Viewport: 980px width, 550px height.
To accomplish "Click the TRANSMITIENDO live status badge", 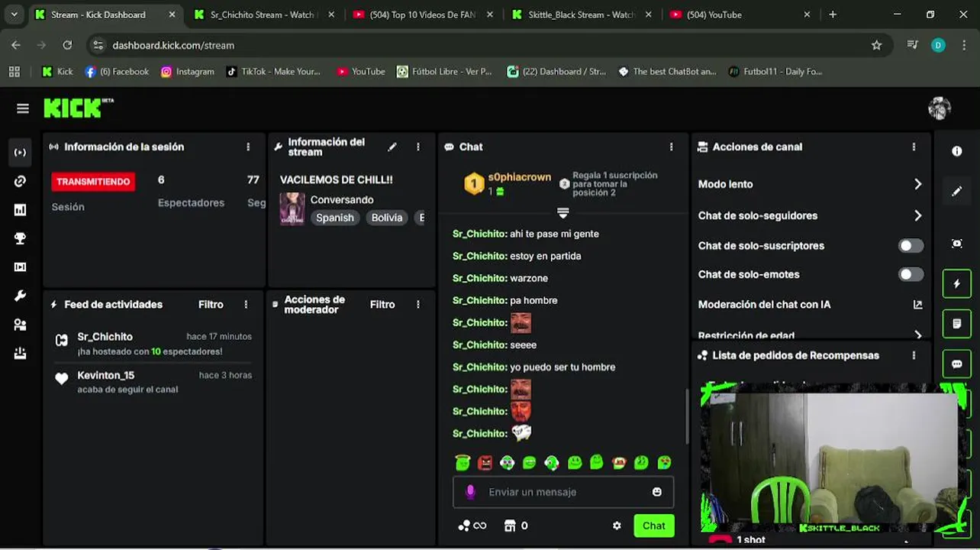I will (93, 182).
